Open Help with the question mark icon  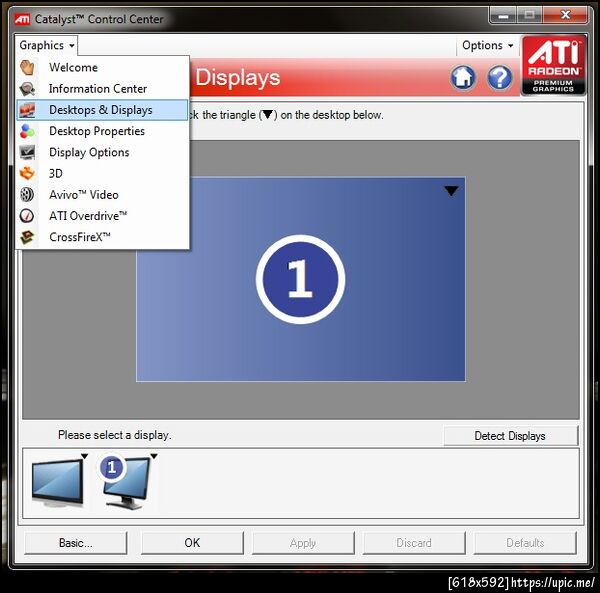(x=499, y=78)
